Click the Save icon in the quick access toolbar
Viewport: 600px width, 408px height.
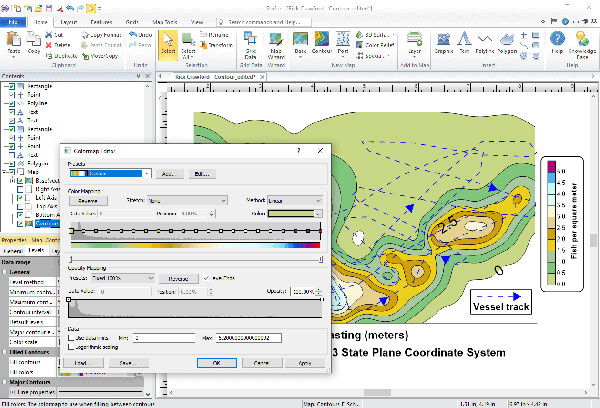click(49, 8)
